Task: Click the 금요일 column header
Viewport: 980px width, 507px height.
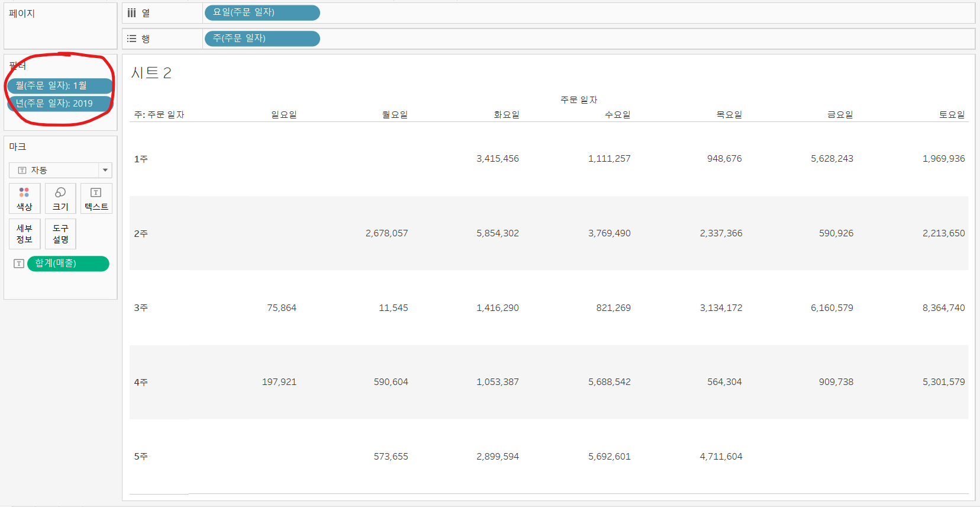Action: click(x=840, y=114)
